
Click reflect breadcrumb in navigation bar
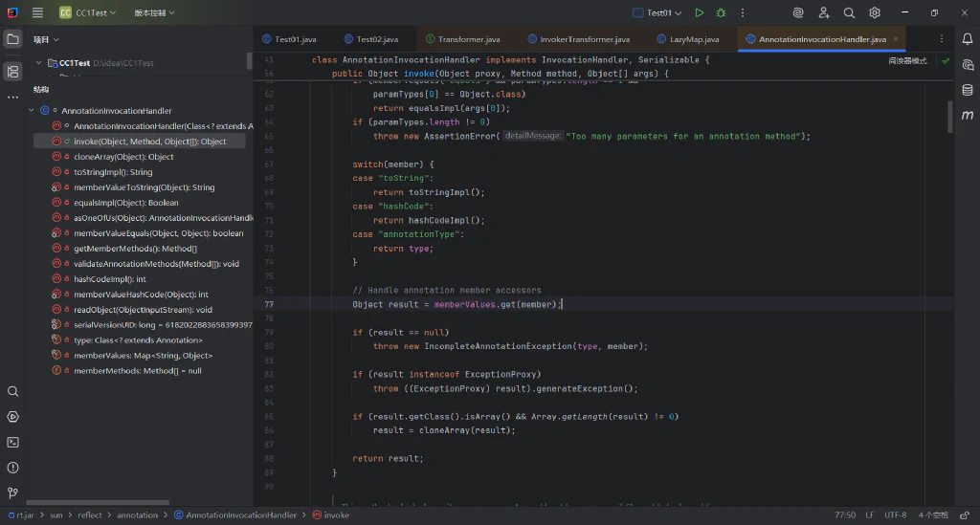(x=89, y=515)
